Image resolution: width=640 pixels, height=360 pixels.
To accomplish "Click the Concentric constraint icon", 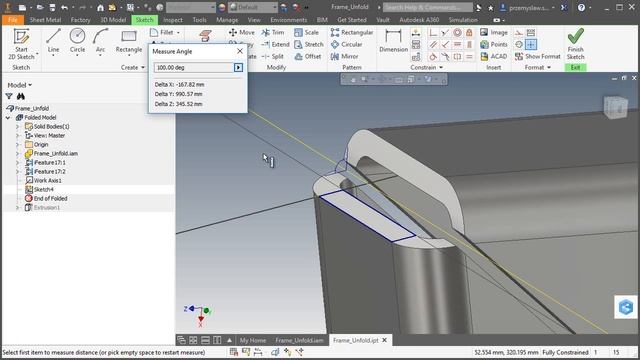I will click(x=458, y=32).
